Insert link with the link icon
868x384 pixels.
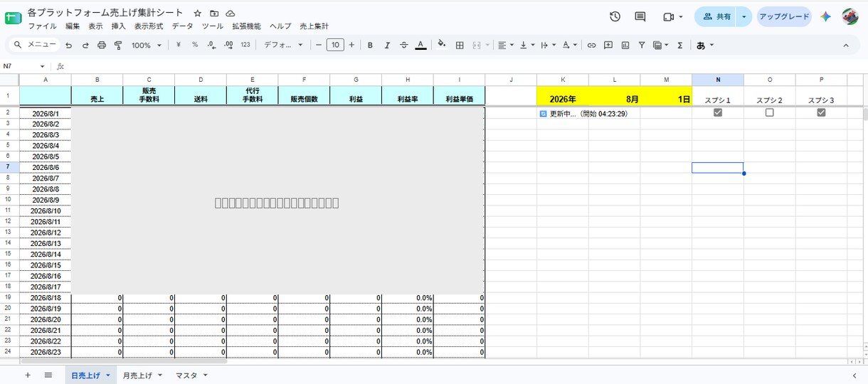tap(591, 45)
